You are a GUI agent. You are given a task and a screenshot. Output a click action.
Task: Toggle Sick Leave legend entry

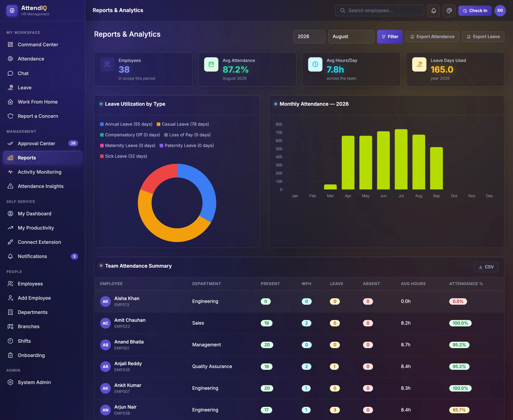[x=123, y=156]
